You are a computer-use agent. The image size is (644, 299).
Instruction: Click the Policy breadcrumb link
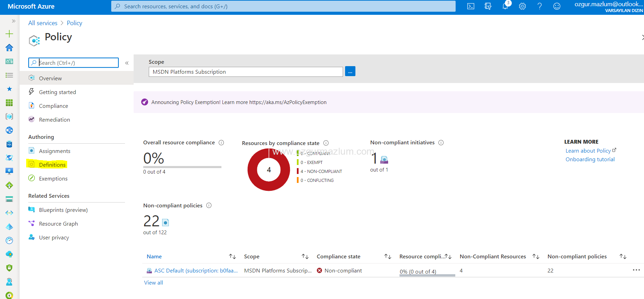pos(74,23)
